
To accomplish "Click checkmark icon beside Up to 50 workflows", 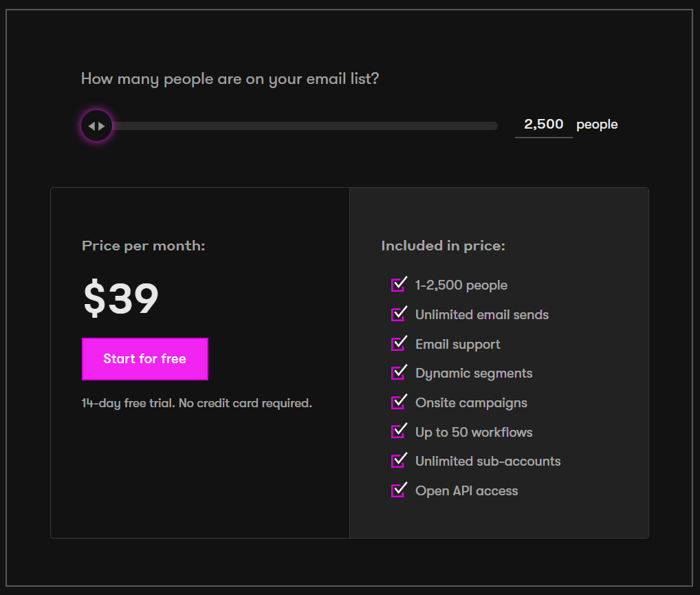I will 399,431.
